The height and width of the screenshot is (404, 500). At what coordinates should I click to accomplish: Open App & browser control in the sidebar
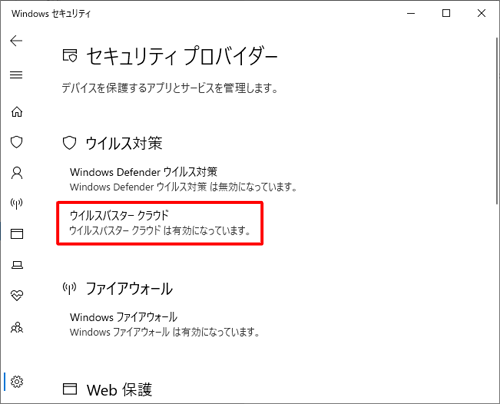pyautogui.click(x=17, y=234)
